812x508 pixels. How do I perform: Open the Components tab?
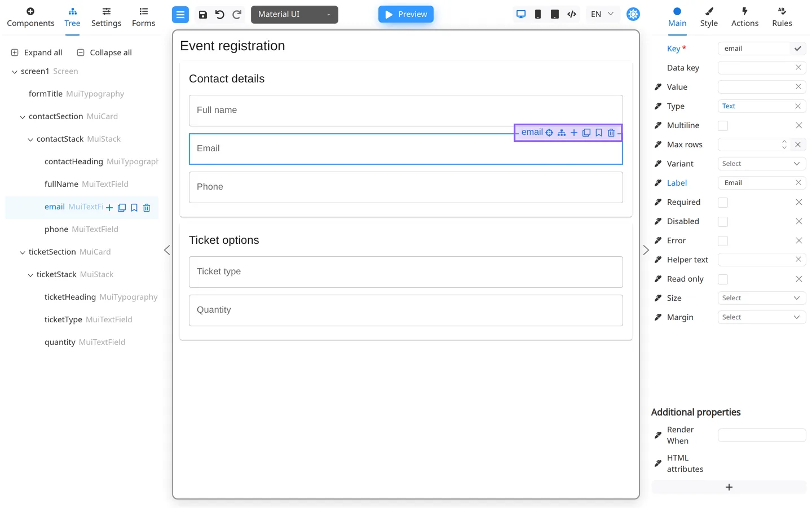coord(30,17)
